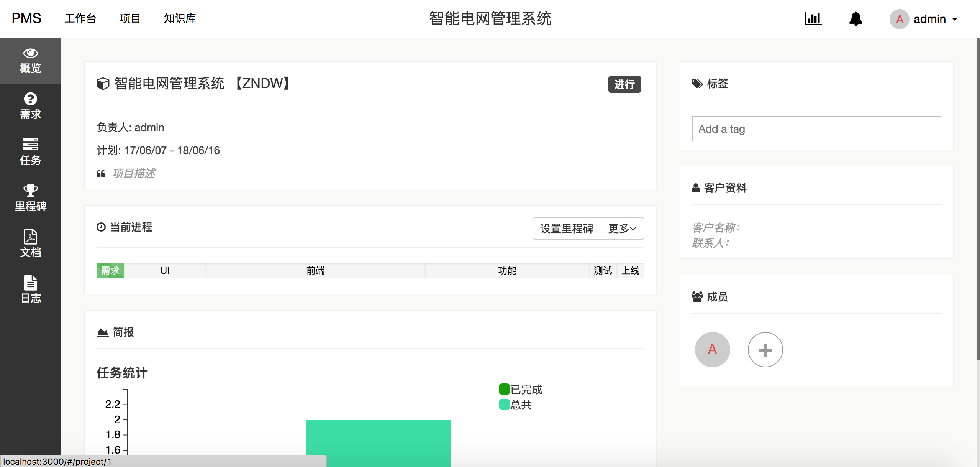Toggle the 已完成 legend series
The width and height of the screenshot is (980, 467).
tap(520, 390)
